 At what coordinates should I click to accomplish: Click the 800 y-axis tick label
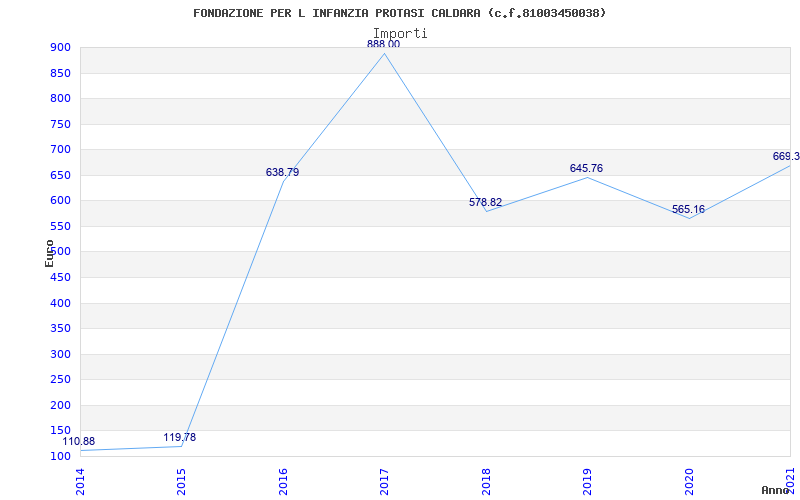(60, 98)
